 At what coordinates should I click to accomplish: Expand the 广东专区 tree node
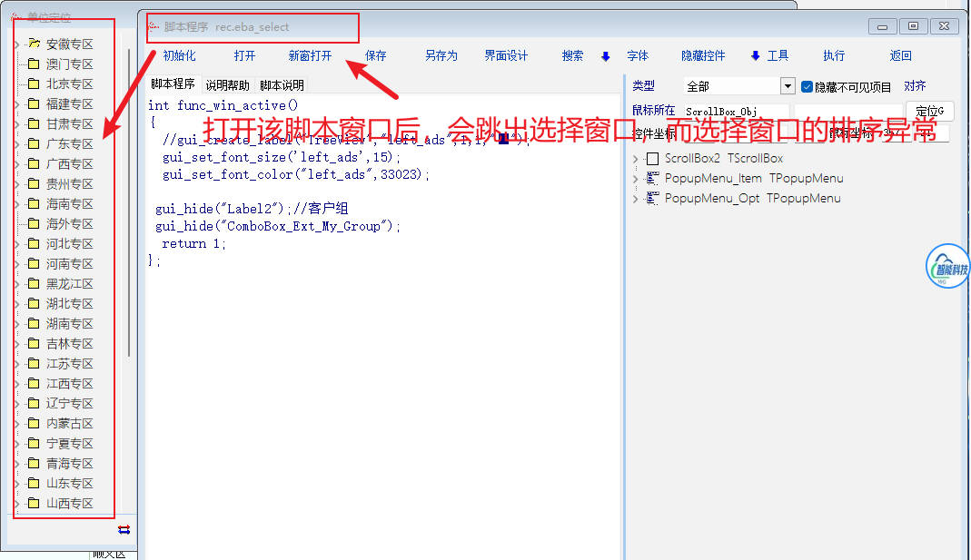16,144
